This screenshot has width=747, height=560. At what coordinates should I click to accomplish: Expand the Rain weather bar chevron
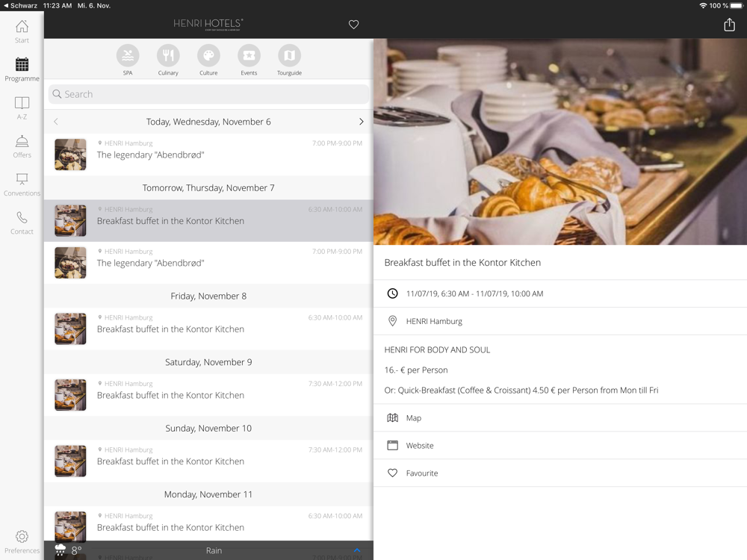pyautogui.click(x=357, y=550)
